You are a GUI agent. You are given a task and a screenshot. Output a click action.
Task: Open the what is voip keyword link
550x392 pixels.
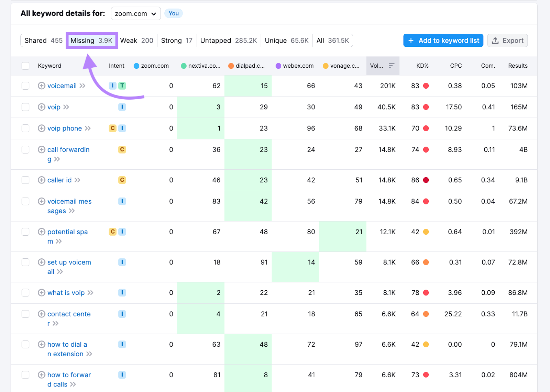(66, 293)
